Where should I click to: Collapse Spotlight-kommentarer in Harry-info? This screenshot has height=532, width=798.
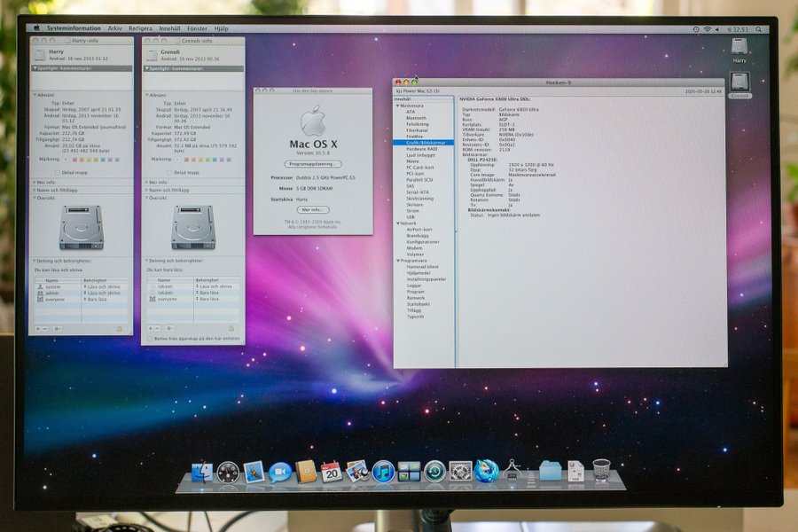tap(35, 68)
